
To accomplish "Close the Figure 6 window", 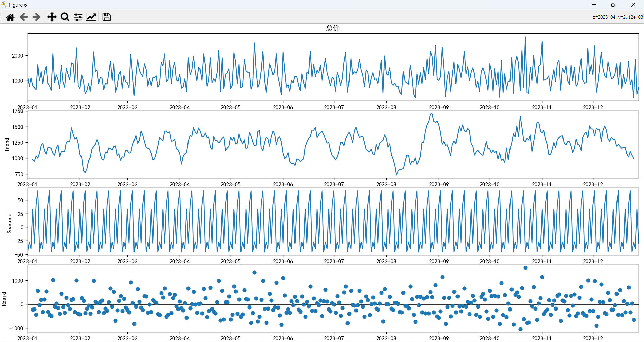I will pos(633,5).
